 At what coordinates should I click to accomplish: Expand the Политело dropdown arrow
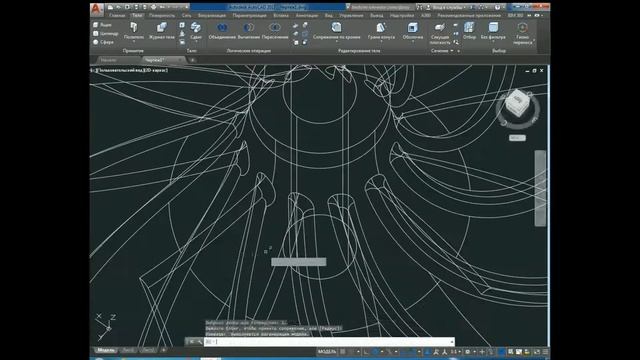coord(134,42)
